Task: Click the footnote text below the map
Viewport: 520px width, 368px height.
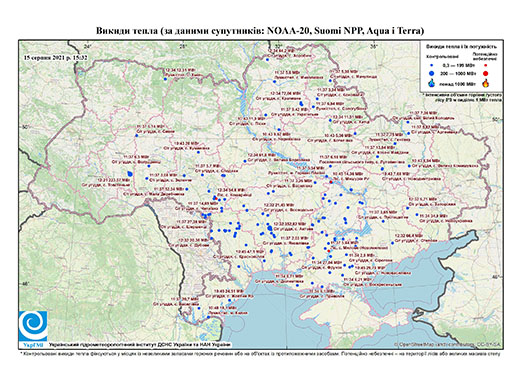Action: click(x=260, y=353)
